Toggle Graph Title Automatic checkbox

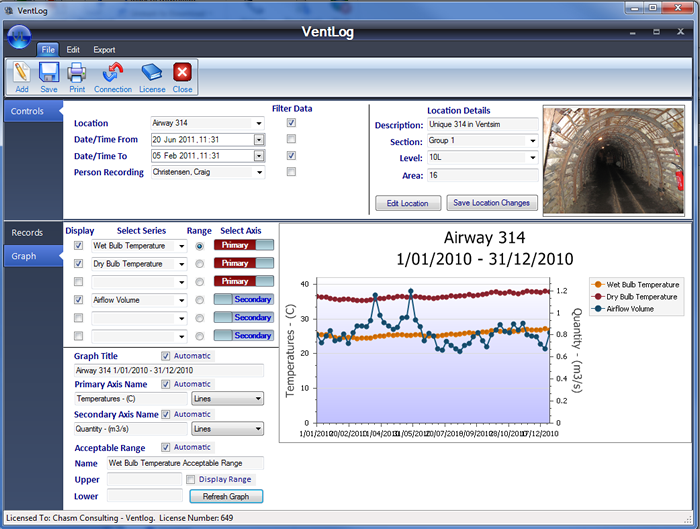pos(166,356)
